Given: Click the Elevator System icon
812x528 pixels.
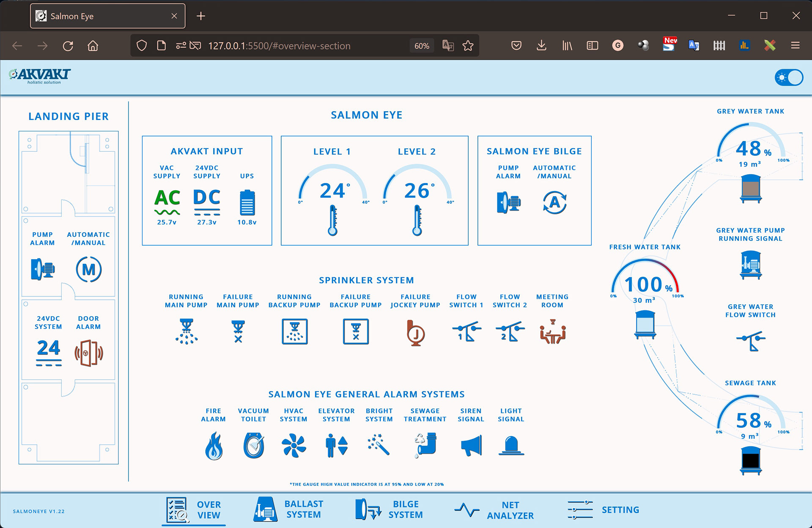Looking at the screenshot, I should [x=337, y=446].
